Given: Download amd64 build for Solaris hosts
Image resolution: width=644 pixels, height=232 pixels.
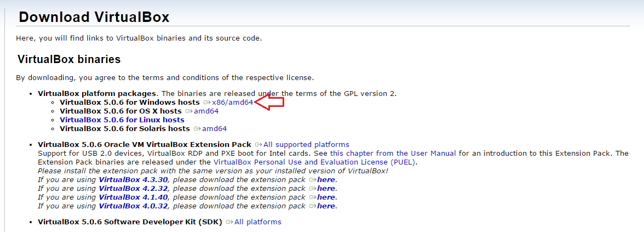Looking at the screenshot, I should point(215,129).
